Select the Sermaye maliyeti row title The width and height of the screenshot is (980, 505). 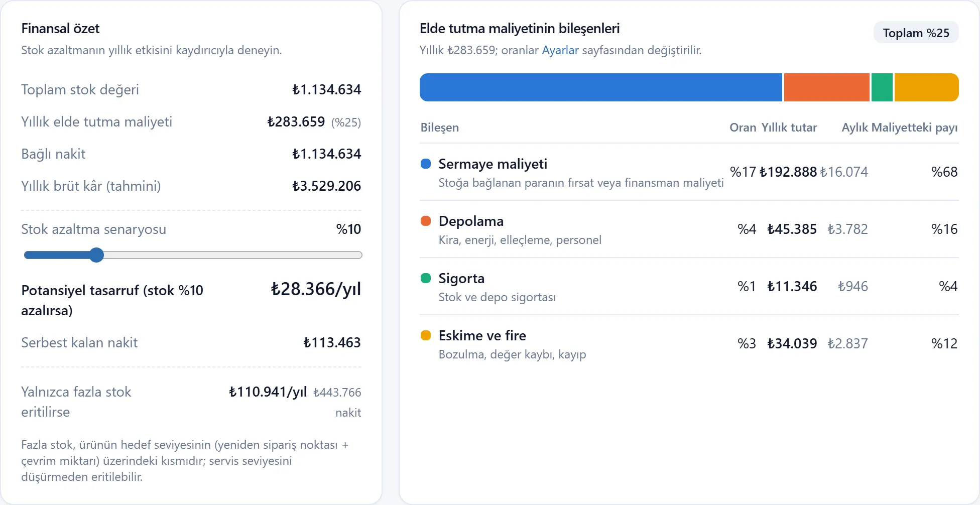coord(493,164)
